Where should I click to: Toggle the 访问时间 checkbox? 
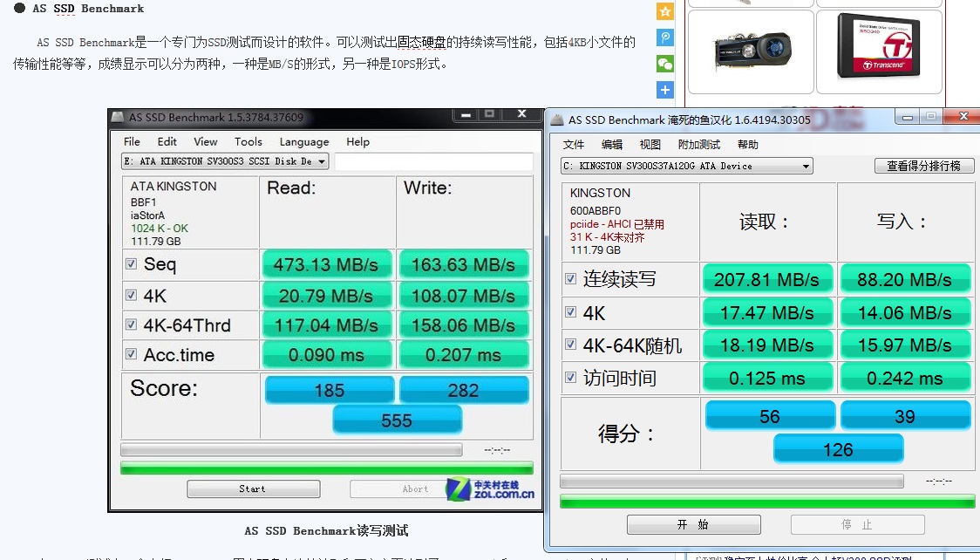tap(570, 377)
